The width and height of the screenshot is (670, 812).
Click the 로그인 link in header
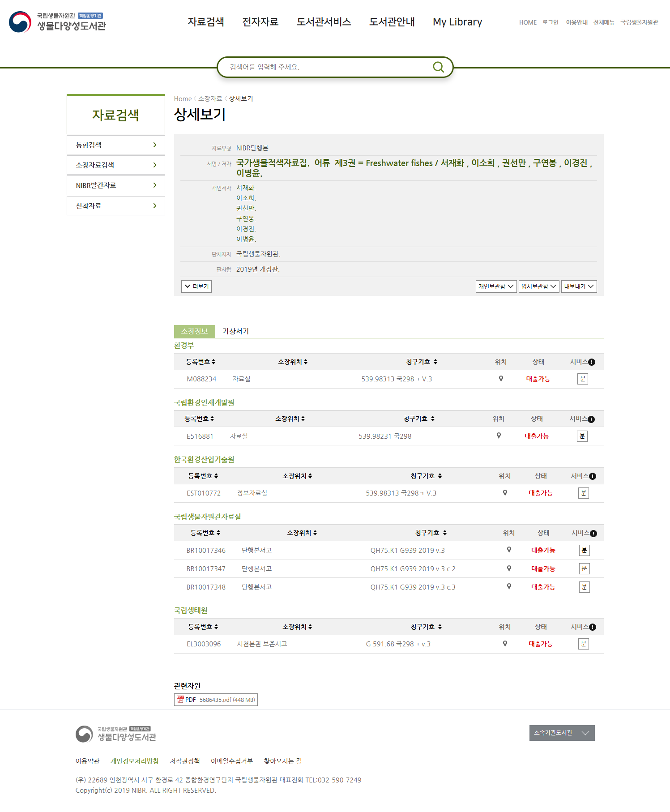550,22
